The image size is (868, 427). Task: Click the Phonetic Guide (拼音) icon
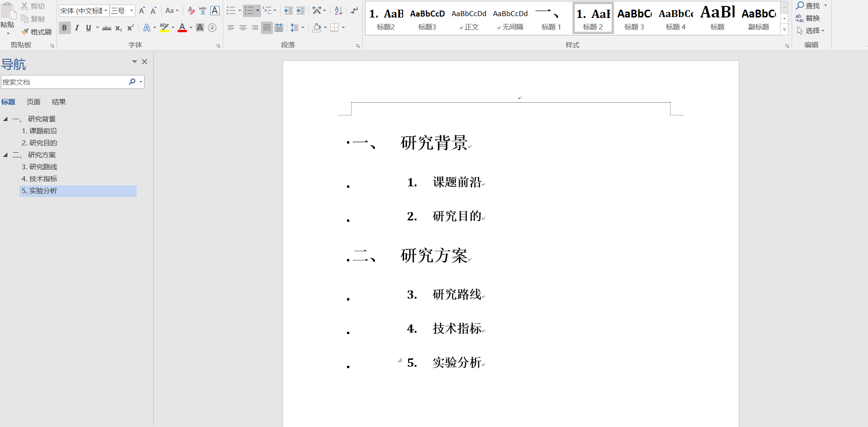(202, 10)
